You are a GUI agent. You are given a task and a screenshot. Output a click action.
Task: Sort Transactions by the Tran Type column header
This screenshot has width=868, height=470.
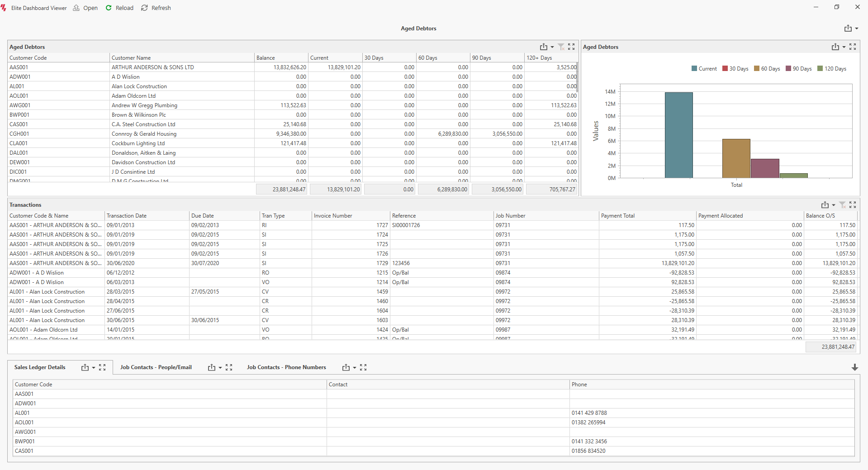tap(286, 216)
